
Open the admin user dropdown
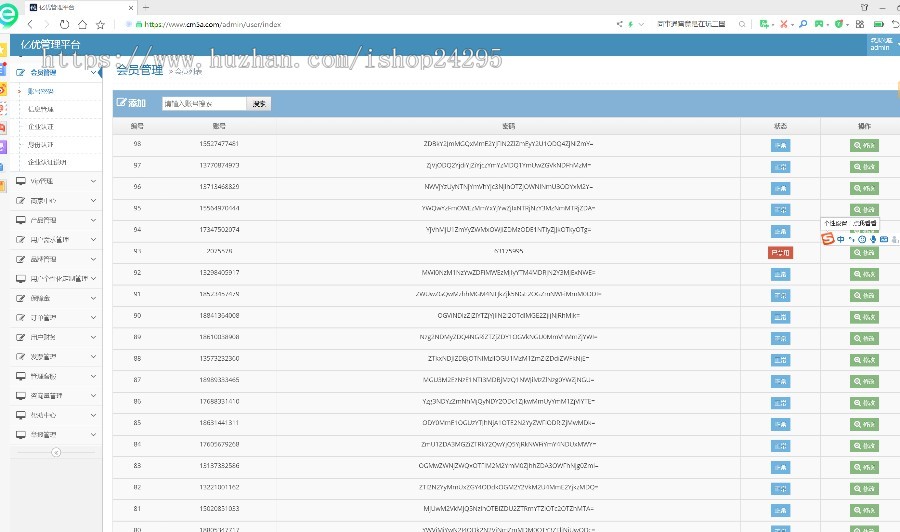[883, 44]
